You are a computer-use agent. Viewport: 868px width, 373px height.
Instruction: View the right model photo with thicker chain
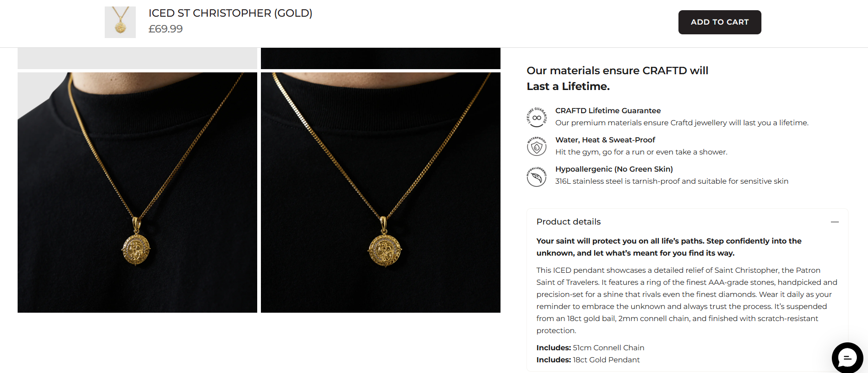380,193
